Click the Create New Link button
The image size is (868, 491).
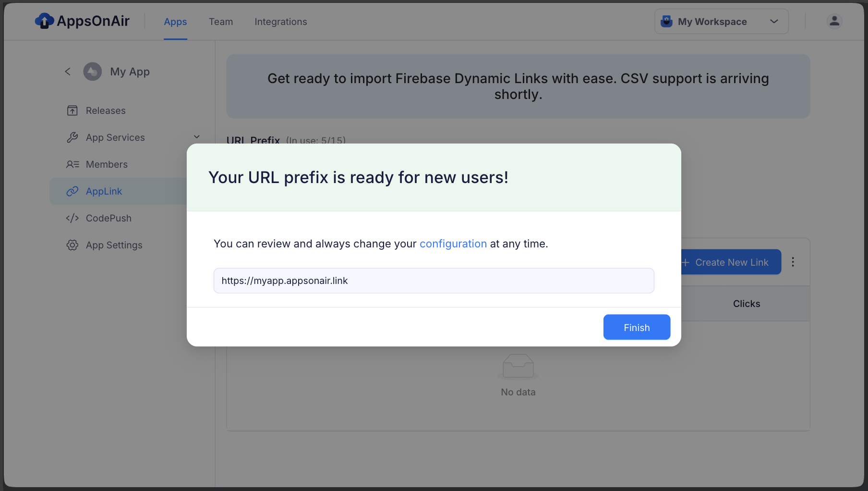coord(731,262)
